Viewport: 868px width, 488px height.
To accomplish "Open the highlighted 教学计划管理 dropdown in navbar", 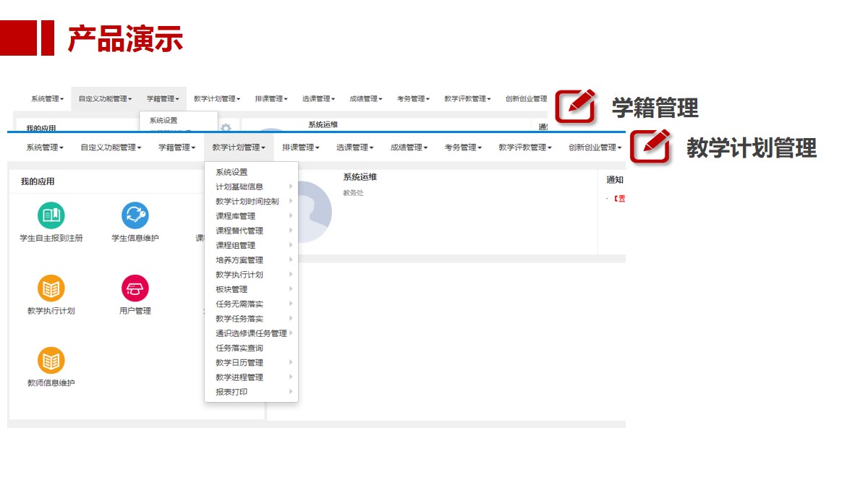I will pyautogui.click(x=239, y=147).
